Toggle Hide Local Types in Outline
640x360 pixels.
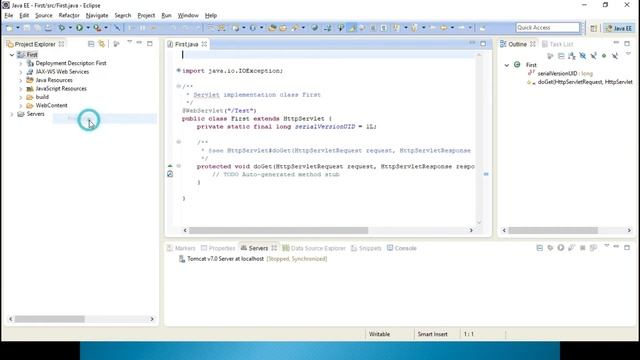tap(615, 56)
